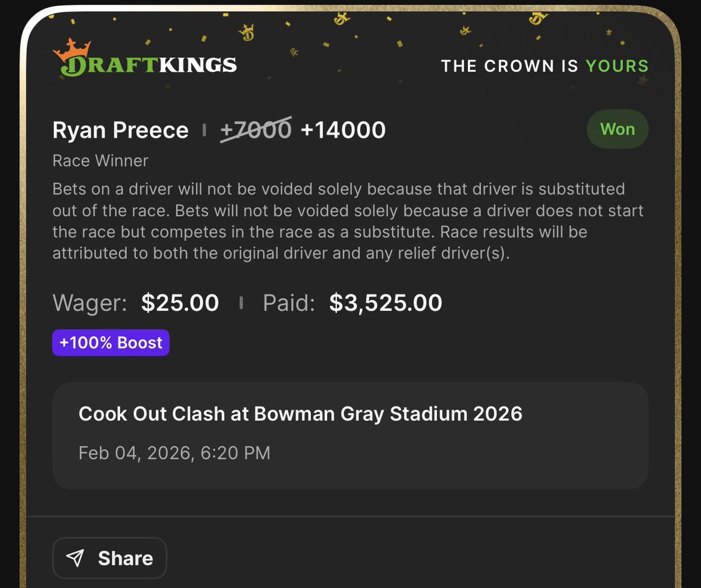Tap the purple +100% Boost badge
This screenshot has height=588, width=701.
coord(111,343)
